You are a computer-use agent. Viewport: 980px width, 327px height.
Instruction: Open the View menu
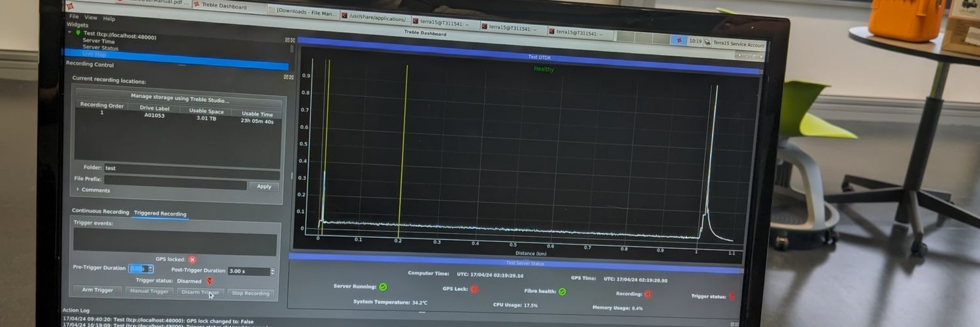pyautogui.click(x=91, y=18)
